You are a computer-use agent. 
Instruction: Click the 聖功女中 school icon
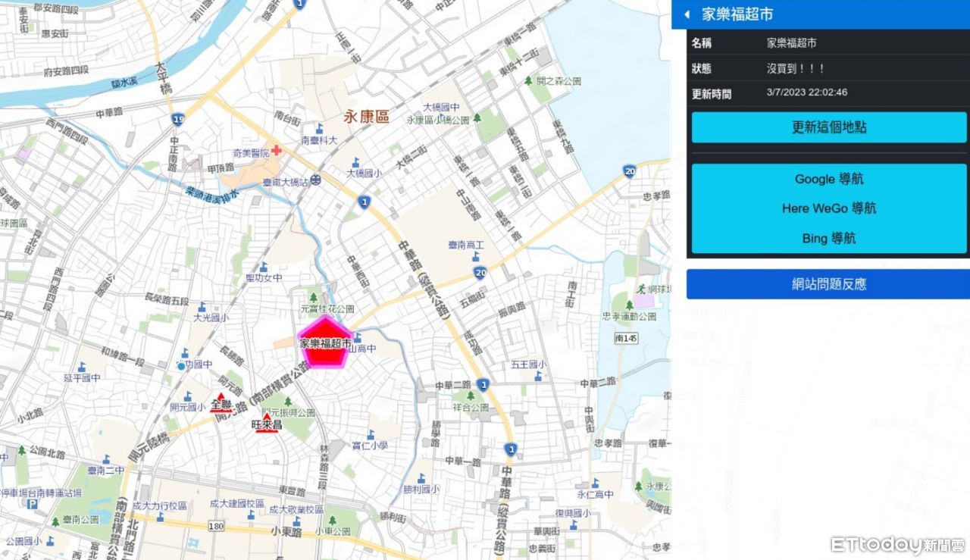coord(264,267)
